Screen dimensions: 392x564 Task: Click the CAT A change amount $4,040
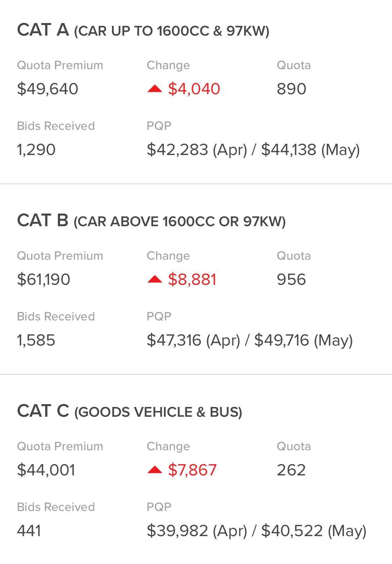[x=194, y=89]
